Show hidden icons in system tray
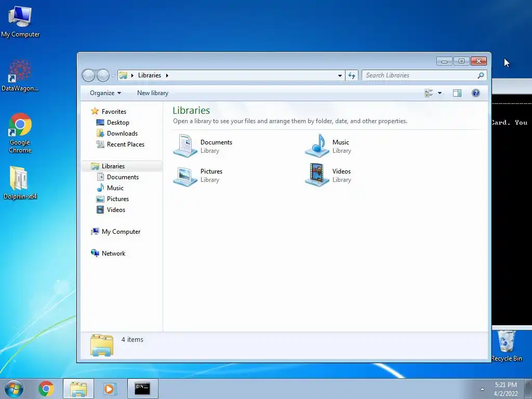Viewport: 532px width, 399px height. (482, 389)
